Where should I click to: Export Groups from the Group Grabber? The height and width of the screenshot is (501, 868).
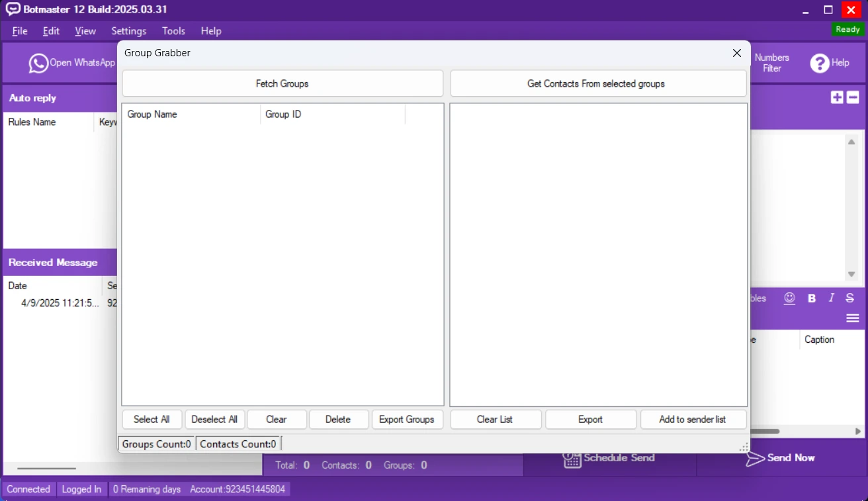coord(407,419)
